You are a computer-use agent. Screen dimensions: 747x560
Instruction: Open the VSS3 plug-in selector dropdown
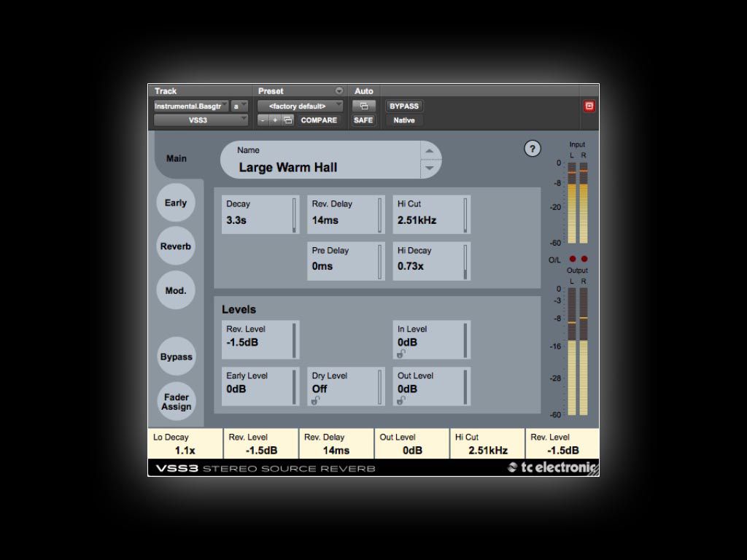pos(201,120)
